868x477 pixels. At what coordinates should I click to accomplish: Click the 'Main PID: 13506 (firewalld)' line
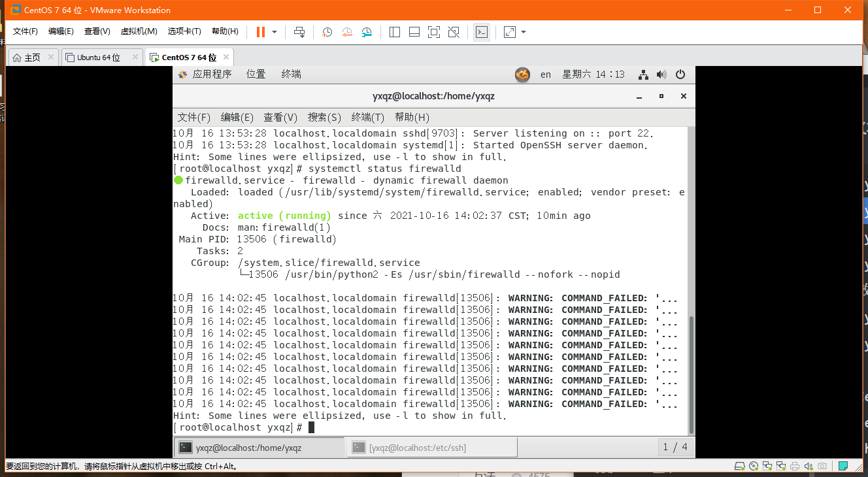258,239
